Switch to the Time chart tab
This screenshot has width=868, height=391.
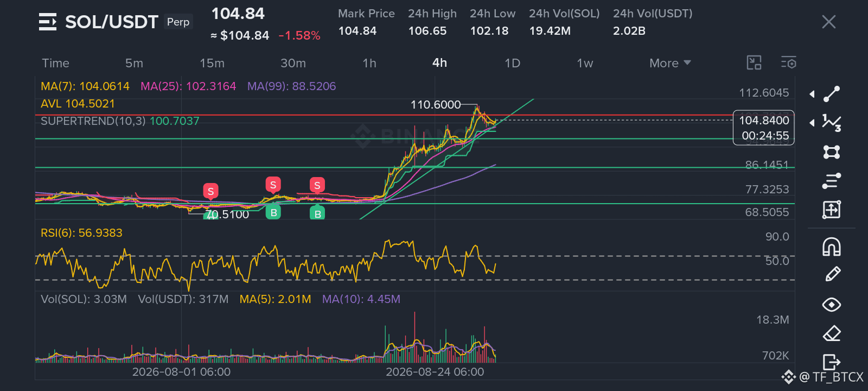[56, 63]
